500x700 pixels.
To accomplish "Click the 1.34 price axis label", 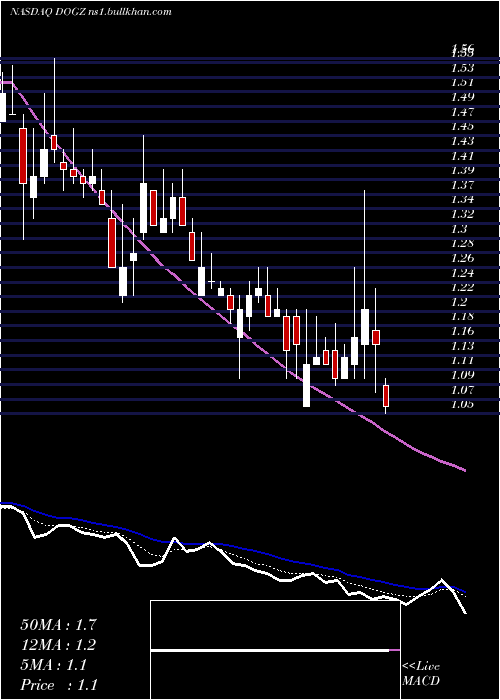I will tap(462, 200).
